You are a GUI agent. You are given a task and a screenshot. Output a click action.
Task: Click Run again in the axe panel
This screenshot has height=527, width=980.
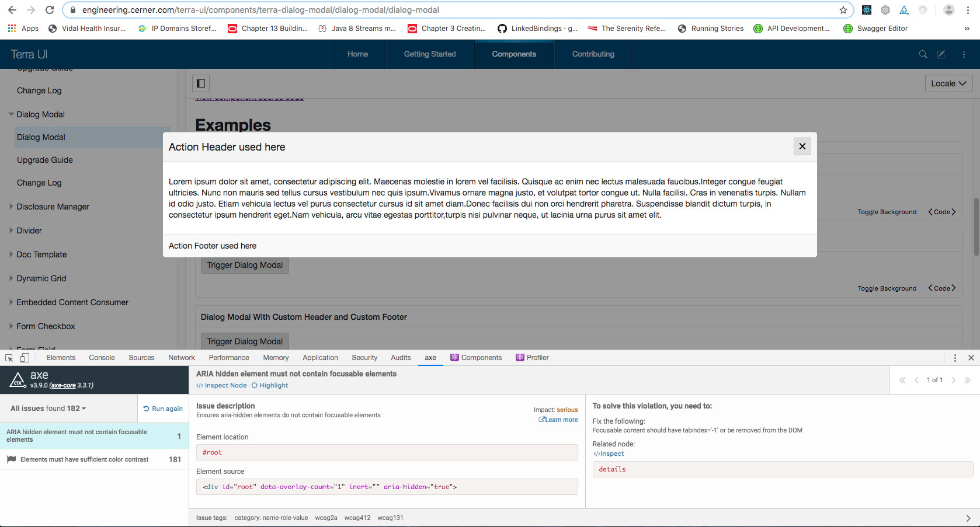click(163, 408)
